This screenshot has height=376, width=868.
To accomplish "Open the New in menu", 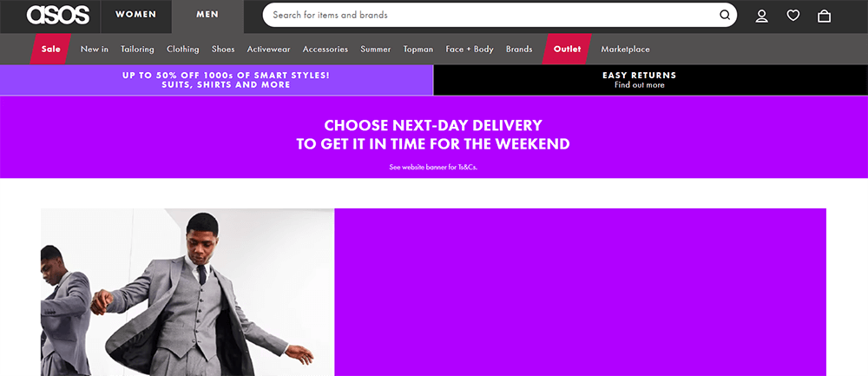I will click(95, 49).
